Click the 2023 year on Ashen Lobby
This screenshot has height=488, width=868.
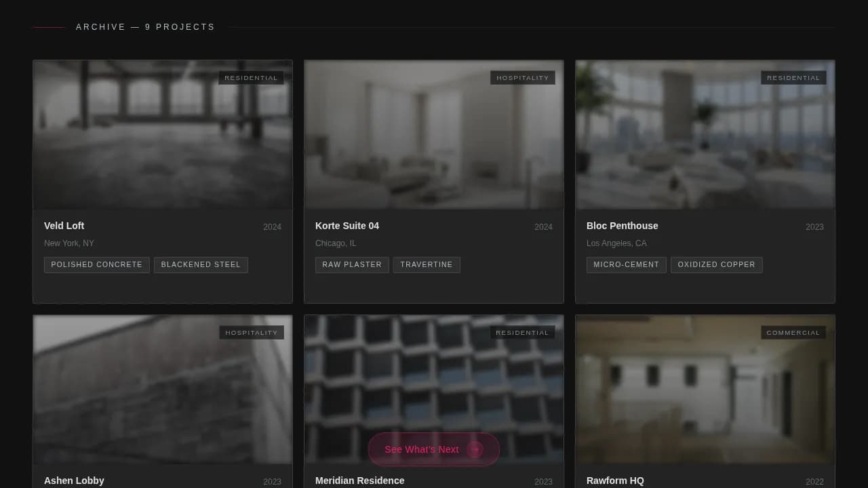(x=272, y=482)
